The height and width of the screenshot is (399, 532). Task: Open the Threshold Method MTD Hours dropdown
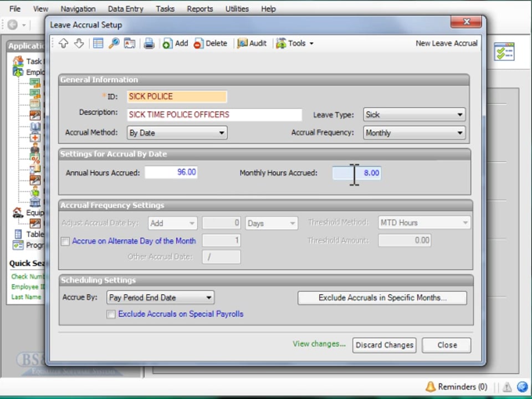[x=424, y=223]
